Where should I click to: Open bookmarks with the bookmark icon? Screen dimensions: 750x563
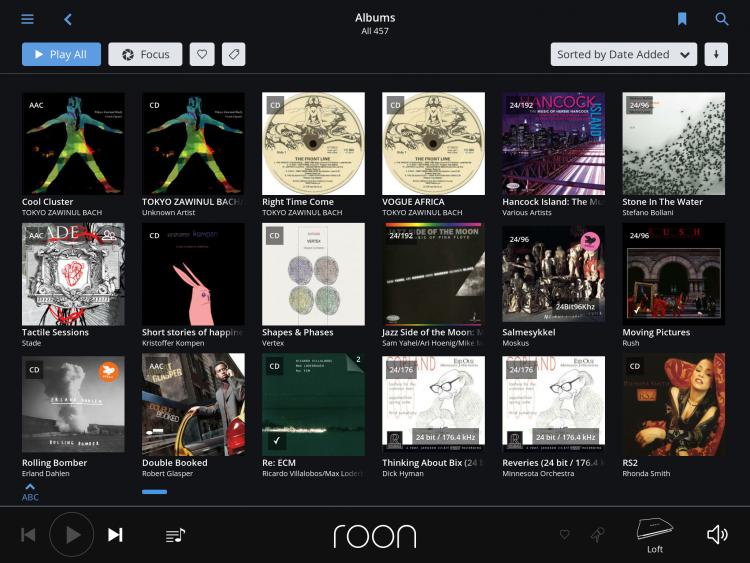point(682,19)
